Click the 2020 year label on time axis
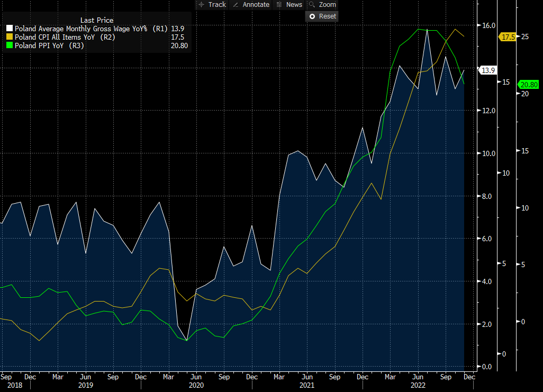This screenshot has height=392, width=543. click(196, 386)
